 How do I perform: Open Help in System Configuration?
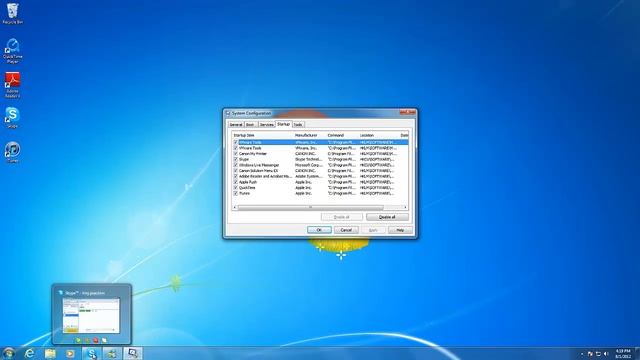[400, 230]
